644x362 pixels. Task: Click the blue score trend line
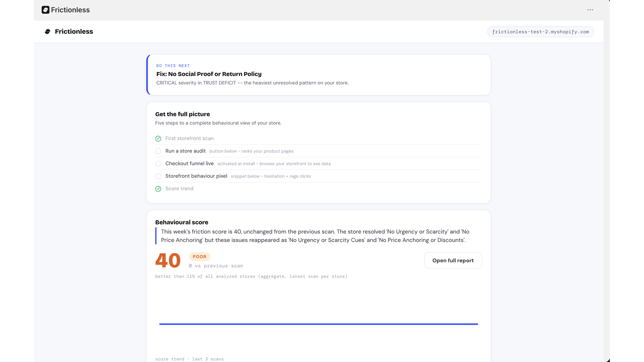click(x=318, y=324)
